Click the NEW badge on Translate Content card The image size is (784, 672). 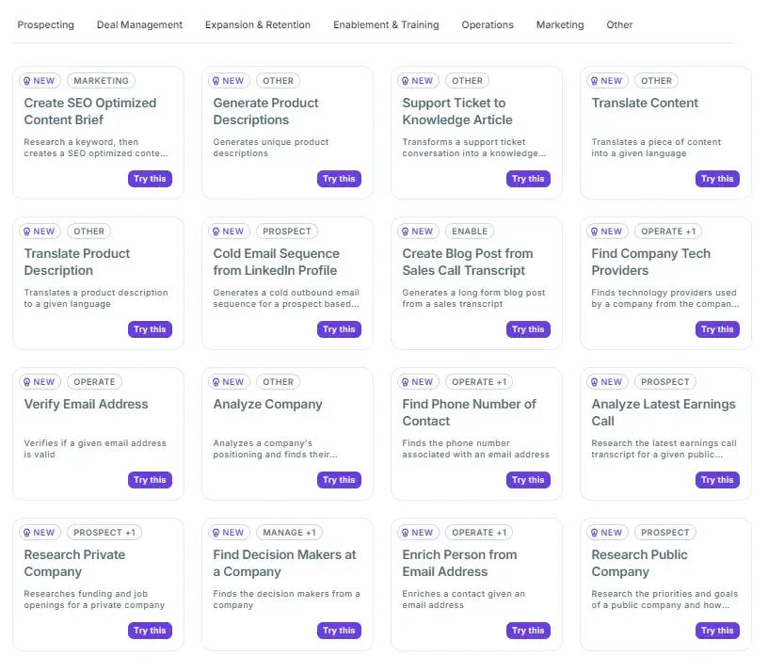point(606,81)
